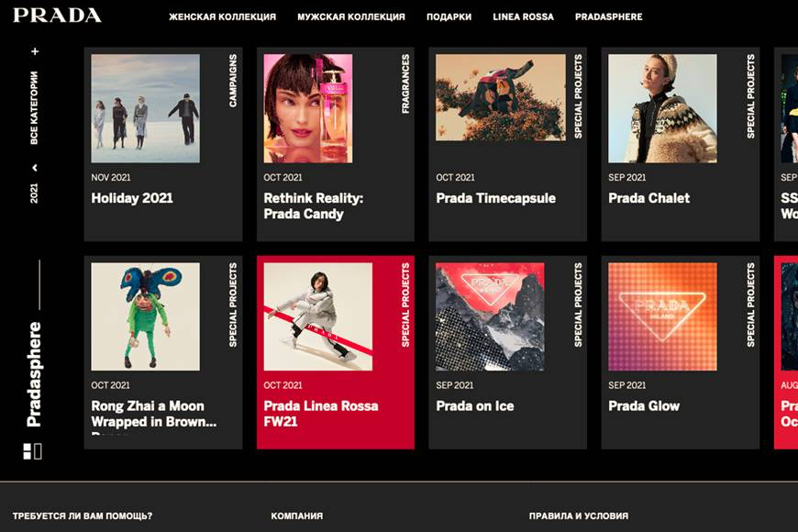
Task: Click Prada Timecapsule thumbnail image
Action: (501, 97)
